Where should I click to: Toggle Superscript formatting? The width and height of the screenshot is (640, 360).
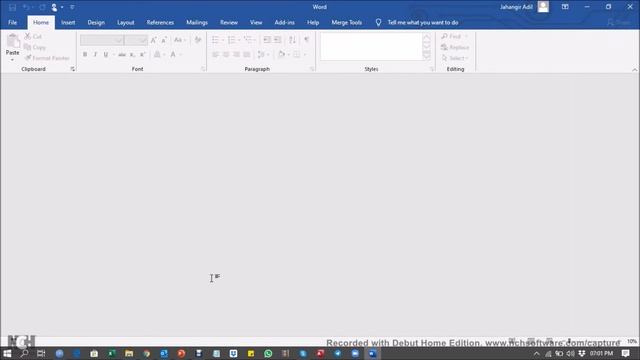(142, 54)
